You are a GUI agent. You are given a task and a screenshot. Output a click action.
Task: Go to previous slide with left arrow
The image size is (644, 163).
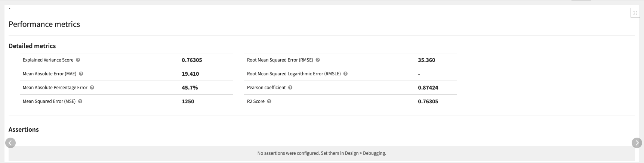10,142
